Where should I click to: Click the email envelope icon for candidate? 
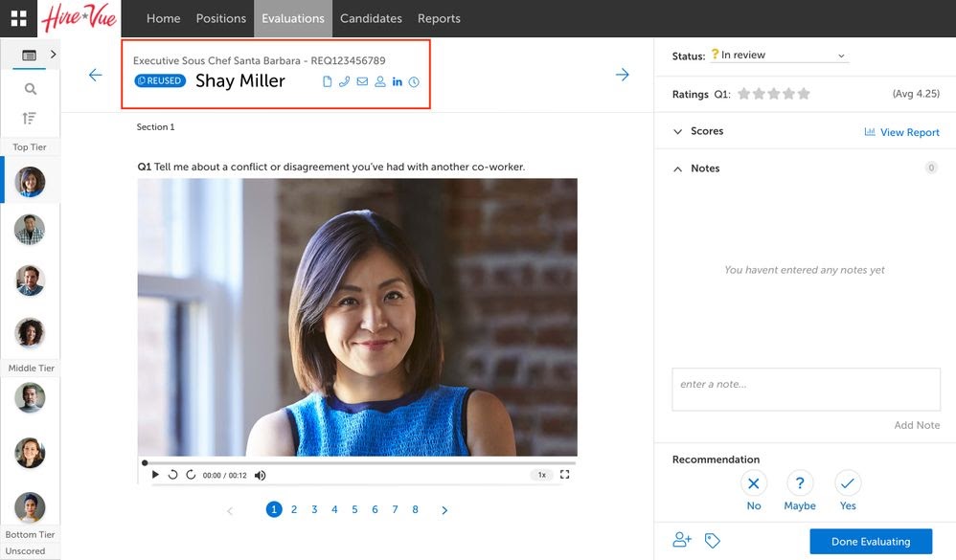(x=362, y=82)
